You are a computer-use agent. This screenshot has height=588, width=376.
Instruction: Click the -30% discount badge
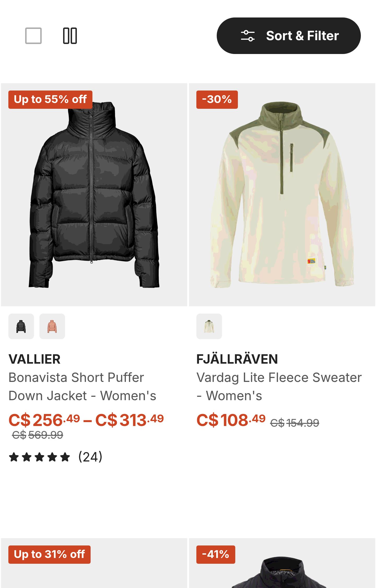click(x=217, y=99)
